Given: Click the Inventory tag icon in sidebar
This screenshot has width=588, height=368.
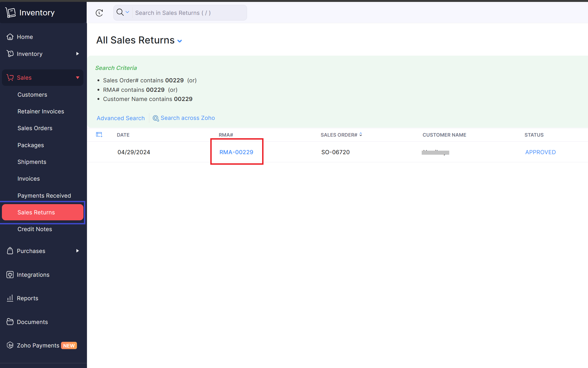Looking at the screenshot, I should coord(10,54).
